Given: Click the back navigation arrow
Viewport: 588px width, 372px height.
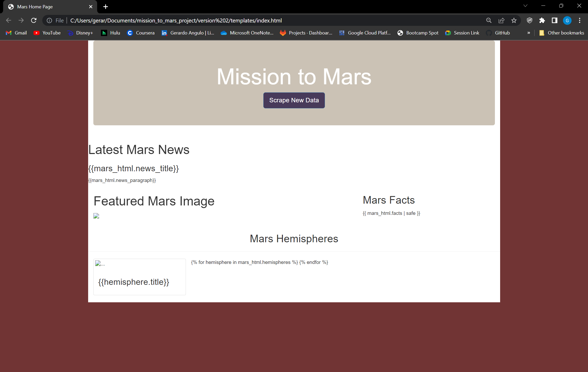Looking at the screenshot, I should (9, 20).
